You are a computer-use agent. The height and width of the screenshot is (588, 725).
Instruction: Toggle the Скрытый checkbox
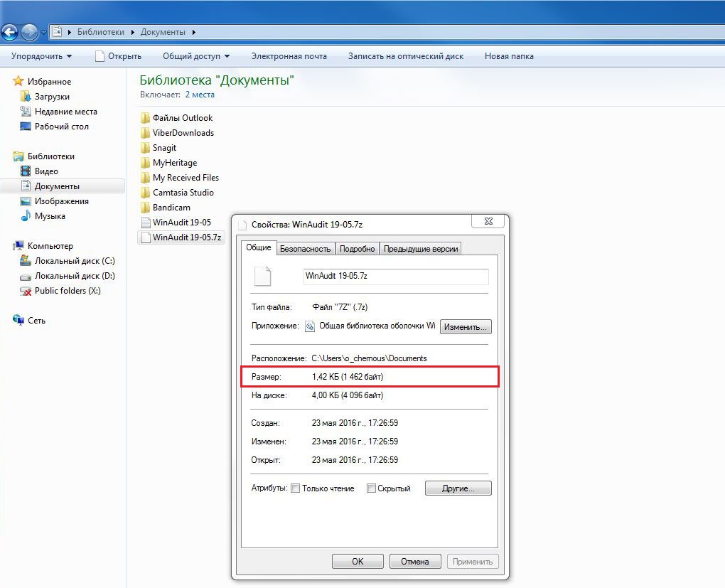pos(371,488)
